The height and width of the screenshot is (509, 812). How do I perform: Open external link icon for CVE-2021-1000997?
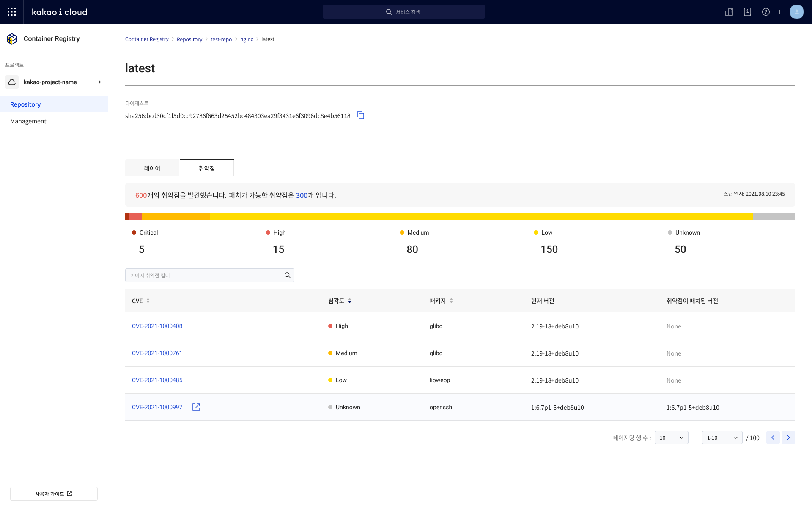[x=196, y=407]
